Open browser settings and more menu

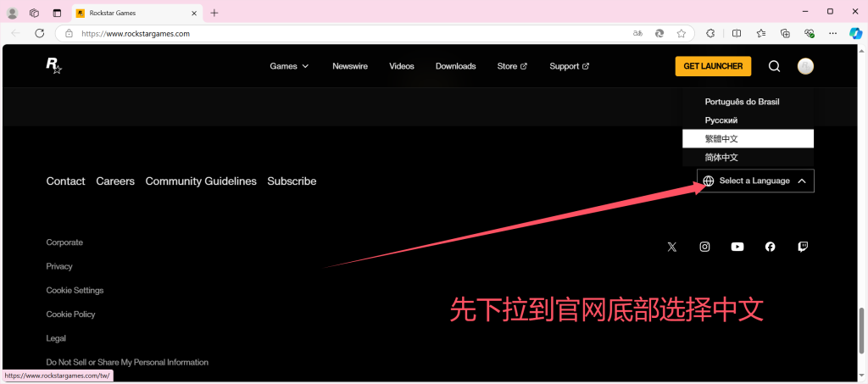(833, 33)
